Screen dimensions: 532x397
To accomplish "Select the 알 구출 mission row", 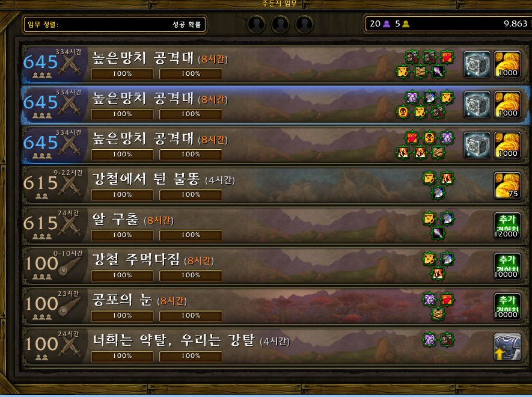I will [275, 226].
